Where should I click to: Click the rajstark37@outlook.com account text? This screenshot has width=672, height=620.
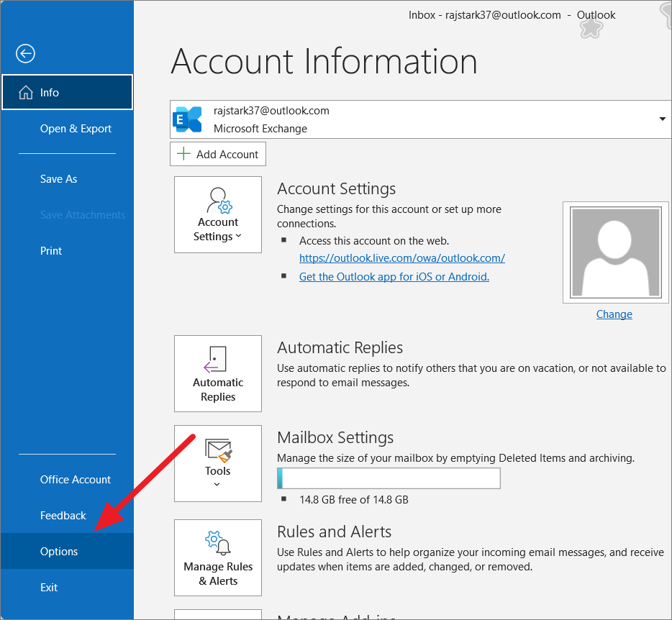pyautogui.click(x=271, y=111)
